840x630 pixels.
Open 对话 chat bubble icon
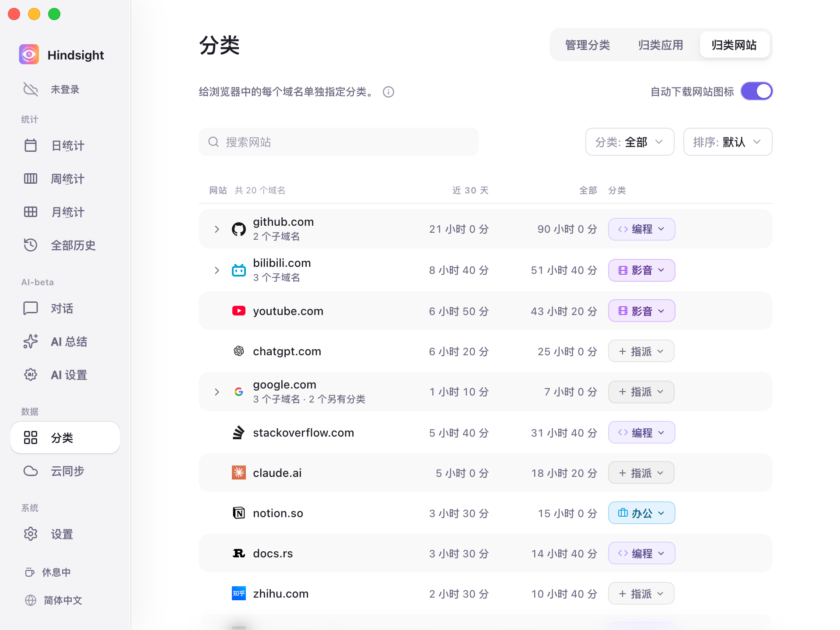coord(31,308)
